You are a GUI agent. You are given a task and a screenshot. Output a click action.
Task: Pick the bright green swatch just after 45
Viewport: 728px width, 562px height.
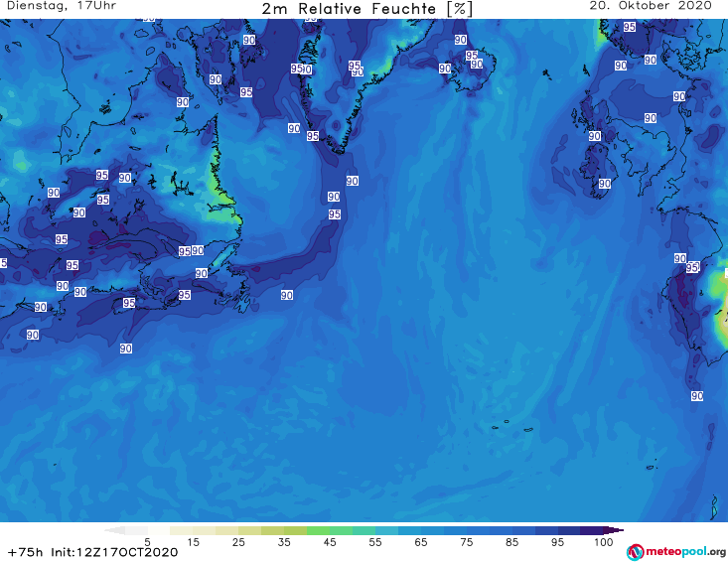341,530
